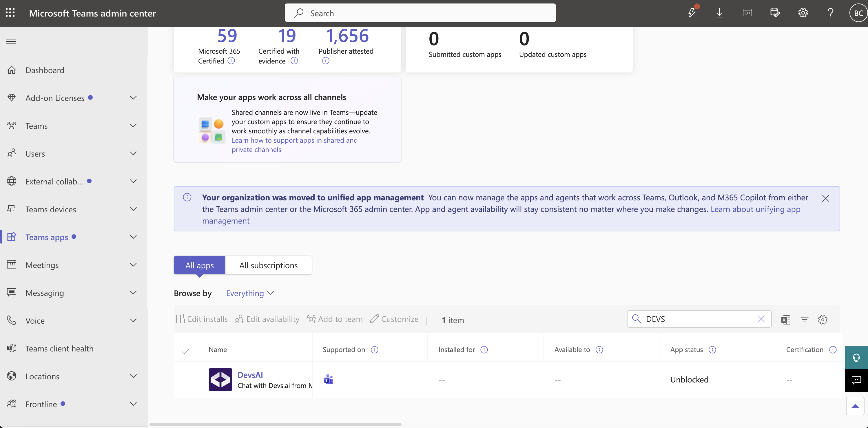Open the Voice sidebar item
The image size is (868, 428).
[35, 321]
